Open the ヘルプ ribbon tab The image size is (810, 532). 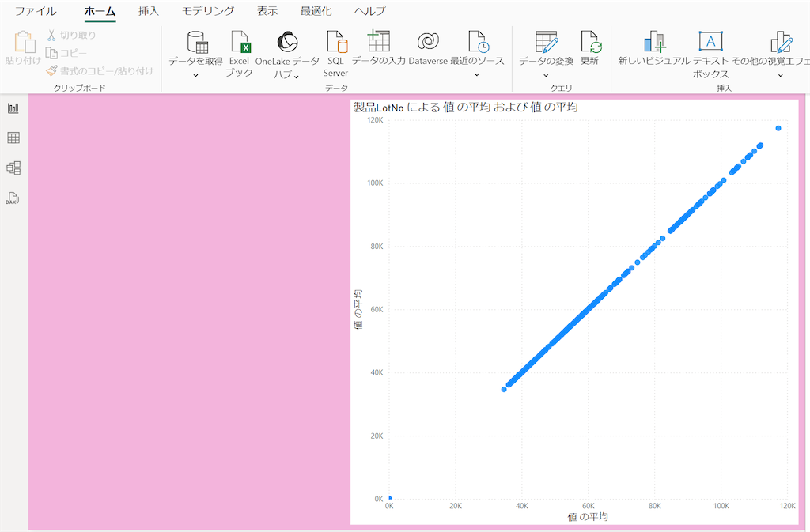pos(370,11)
